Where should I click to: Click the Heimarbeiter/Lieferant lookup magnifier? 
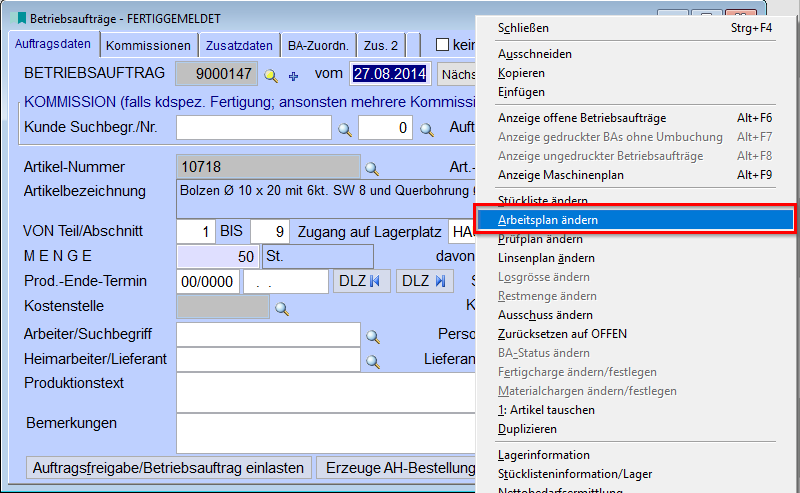click(373, 361)
